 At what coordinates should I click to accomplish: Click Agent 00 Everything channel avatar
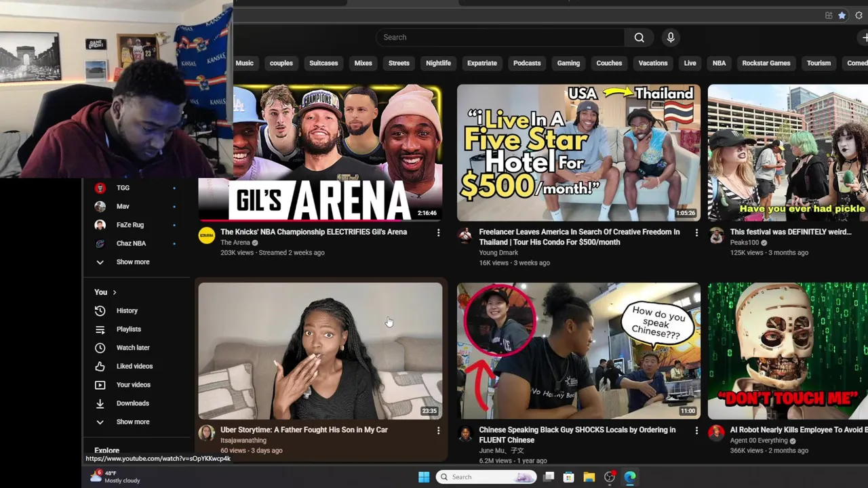(716, 433)
